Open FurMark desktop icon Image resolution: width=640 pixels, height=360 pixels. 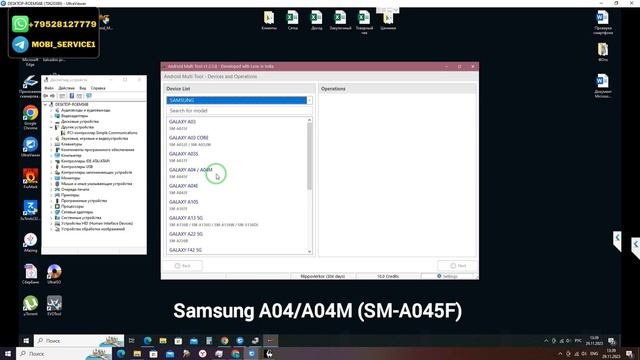(30, 179)
